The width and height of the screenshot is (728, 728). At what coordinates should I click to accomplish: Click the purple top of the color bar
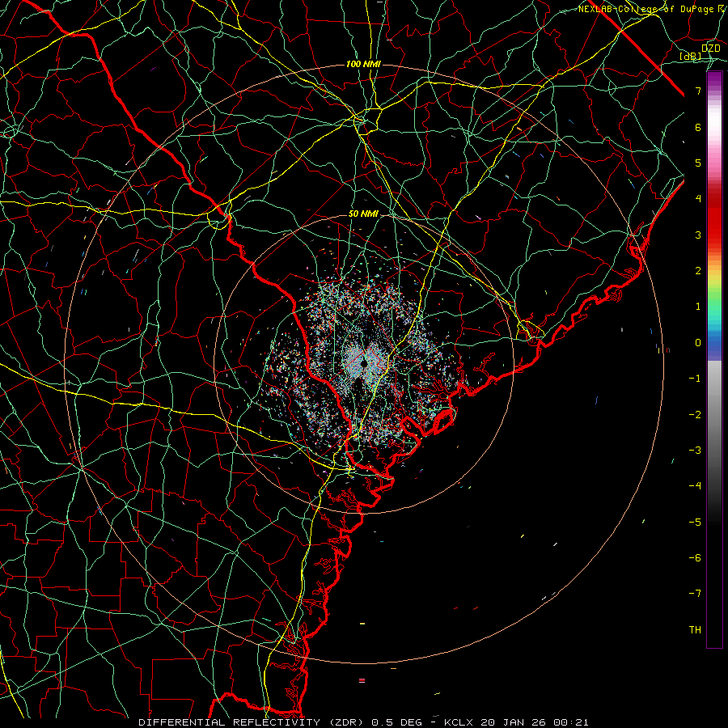click(x=714, y=79)
